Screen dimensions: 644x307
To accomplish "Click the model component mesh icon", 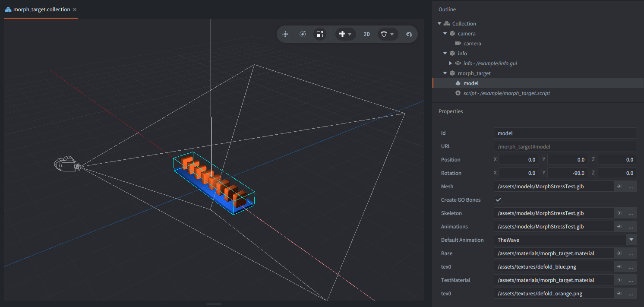I will (x=458, y=83).
